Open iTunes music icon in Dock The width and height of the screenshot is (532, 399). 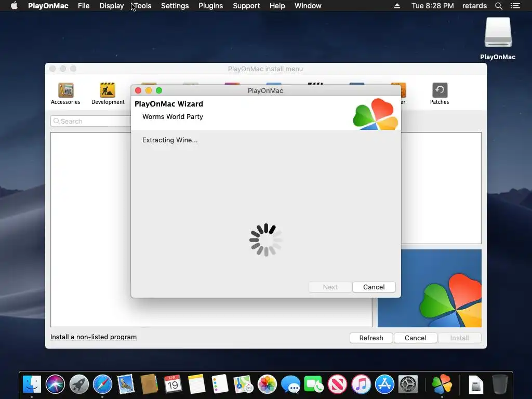click(x=361, y=384)
